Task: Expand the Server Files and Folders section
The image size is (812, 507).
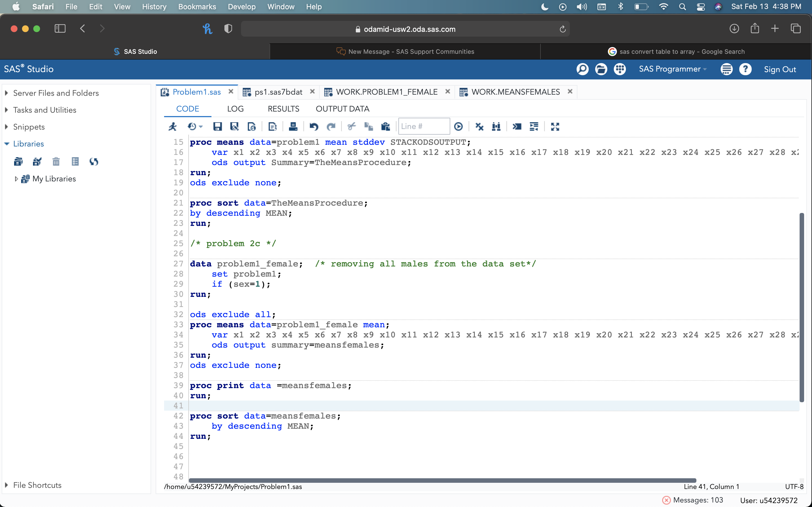Action: point(6,93)
